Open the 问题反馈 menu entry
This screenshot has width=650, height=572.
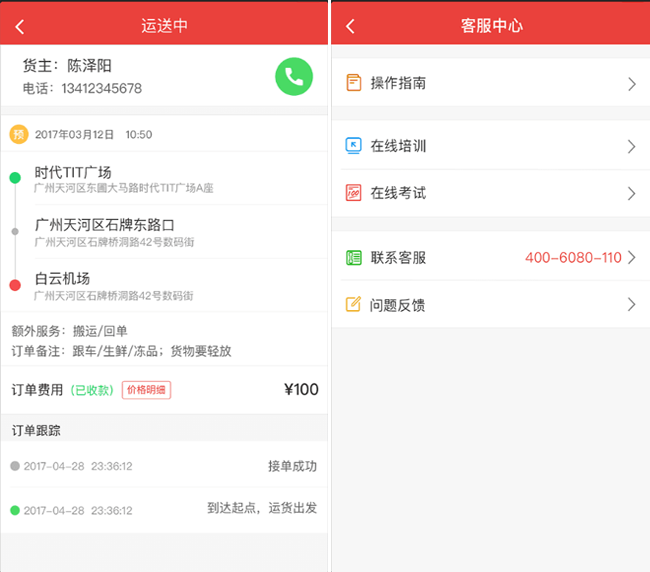pyautogui.click(x=491, y=305)
